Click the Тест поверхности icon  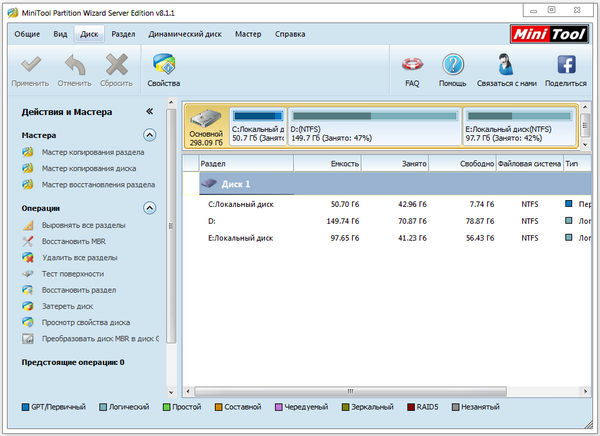coord(28,274)
